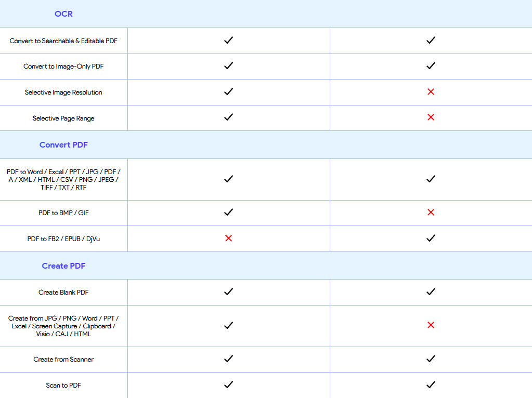
Task: Click red X for Selective Page Range
Action: tap(431, 117)
